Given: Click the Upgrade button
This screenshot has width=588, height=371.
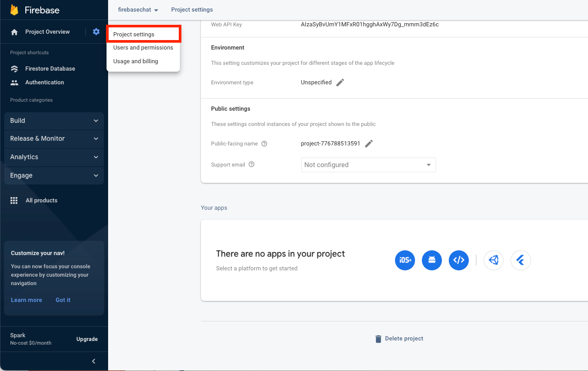Looking at the screenshot, I should [x=87, y=339].
